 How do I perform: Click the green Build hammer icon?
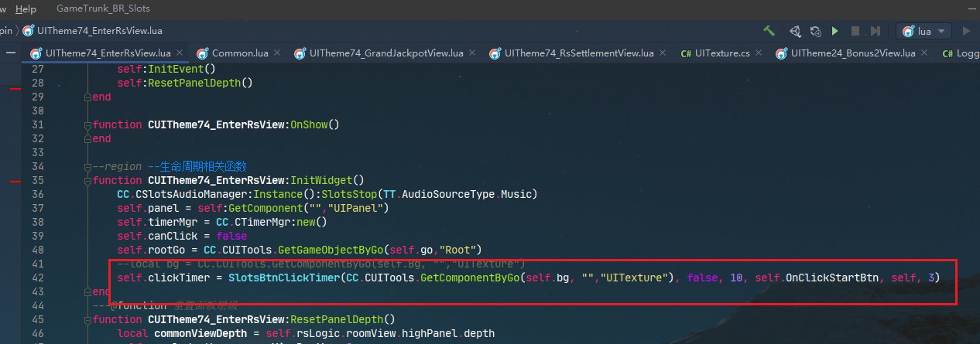point(769,31)
